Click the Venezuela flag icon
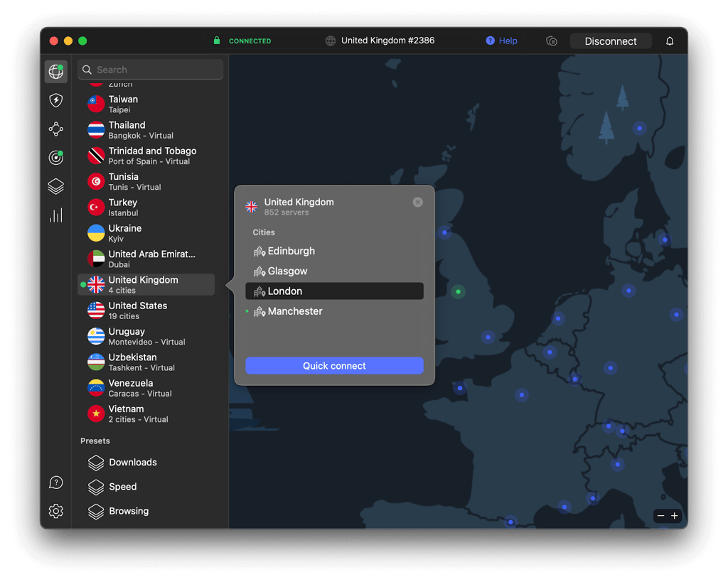The image size is (728, 582). point(96,388)
